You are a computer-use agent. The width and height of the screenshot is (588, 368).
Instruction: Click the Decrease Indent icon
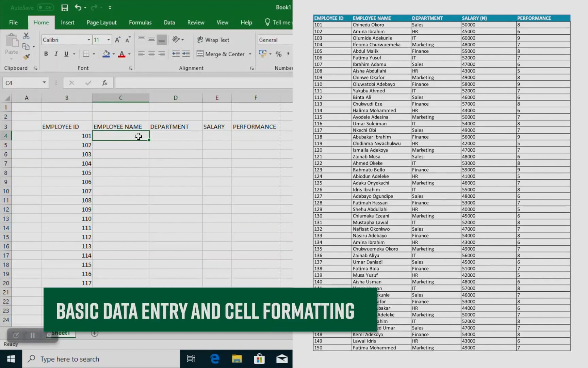(176, 54)
